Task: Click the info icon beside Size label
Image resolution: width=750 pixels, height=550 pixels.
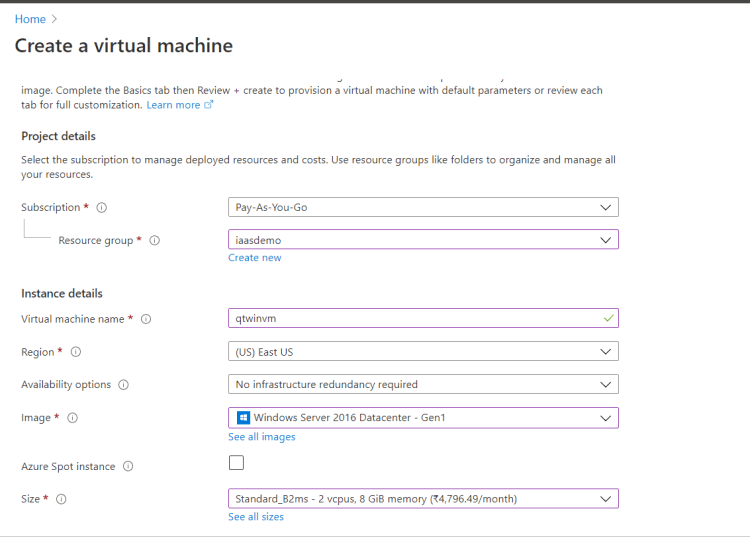Action: (x=61, y=499)
